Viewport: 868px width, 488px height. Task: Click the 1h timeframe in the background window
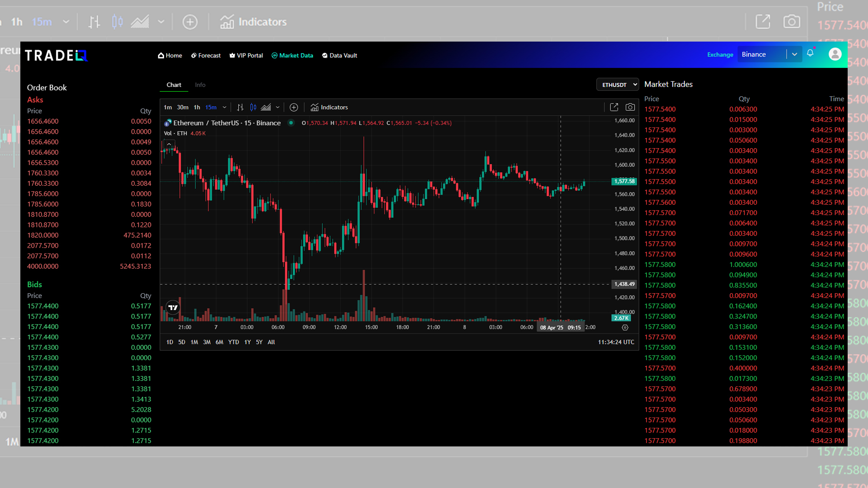tap(17, 22)
